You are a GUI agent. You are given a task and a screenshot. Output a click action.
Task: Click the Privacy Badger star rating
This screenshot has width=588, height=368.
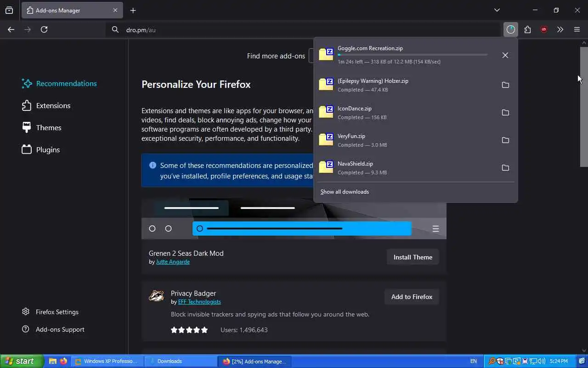click(x=189, y=330)
